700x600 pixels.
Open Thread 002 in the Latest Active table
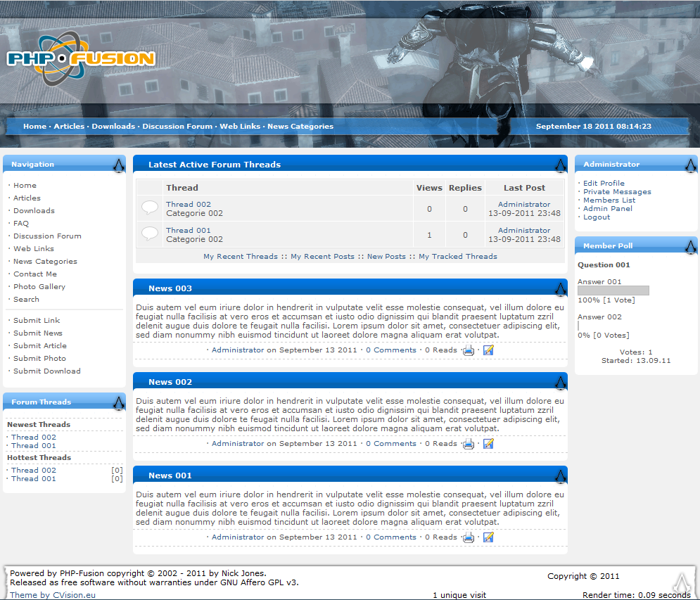[x=189, y=205]
